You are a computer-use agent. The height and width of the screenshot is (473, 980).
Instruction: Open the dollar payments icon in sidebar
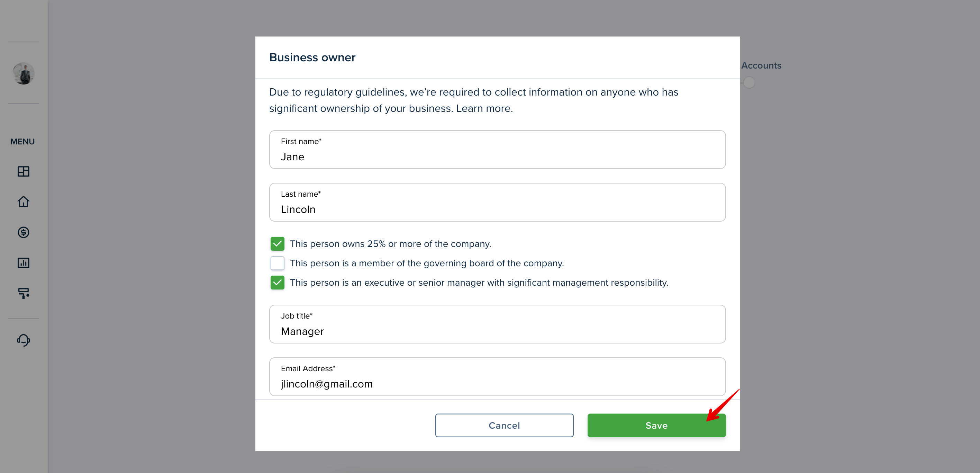[23, 232]
